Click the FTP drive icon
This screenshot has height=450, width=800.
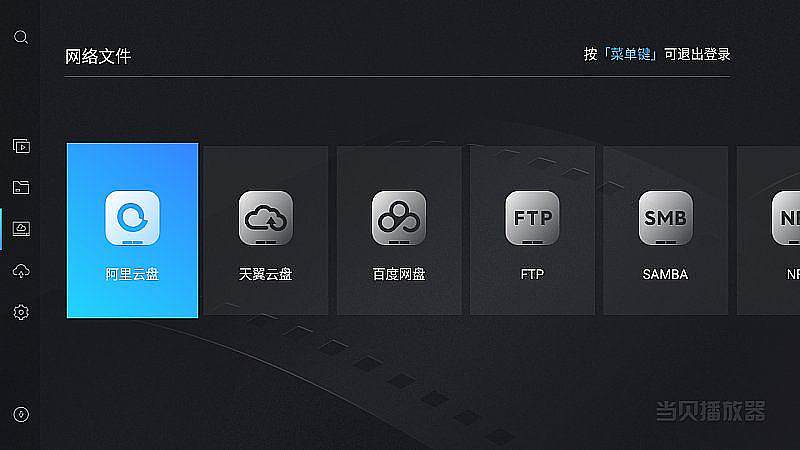(x=532, y=218)
